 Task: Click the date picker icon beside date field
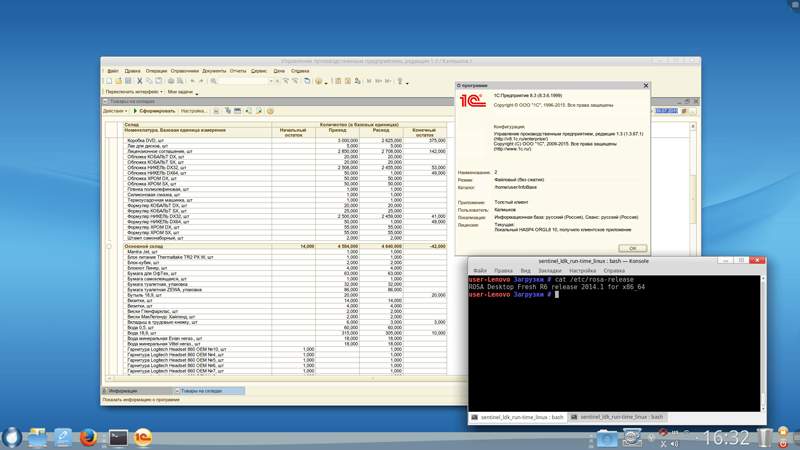[x=684, y=111]
